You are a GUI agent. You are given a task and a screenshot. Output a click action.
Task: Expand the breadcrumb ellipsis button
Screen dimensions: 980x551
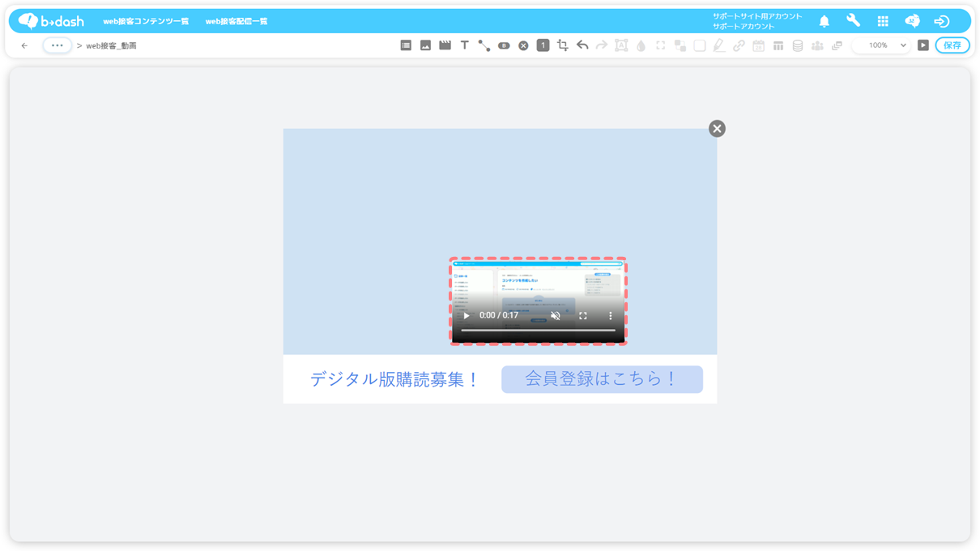click(x=57, y=45)
